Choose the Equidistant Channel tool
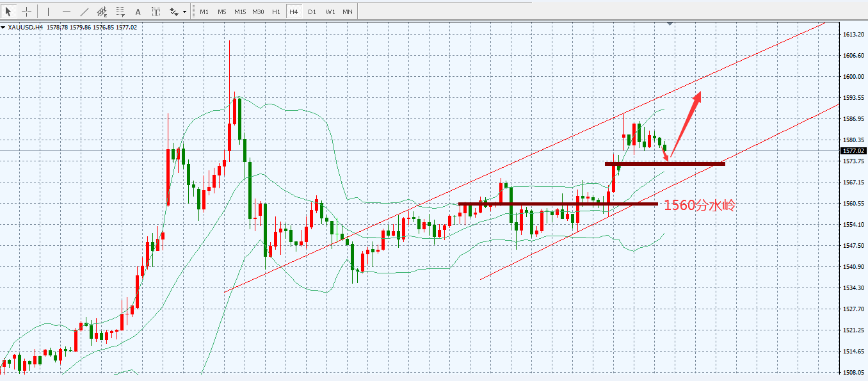 point(102,12)
